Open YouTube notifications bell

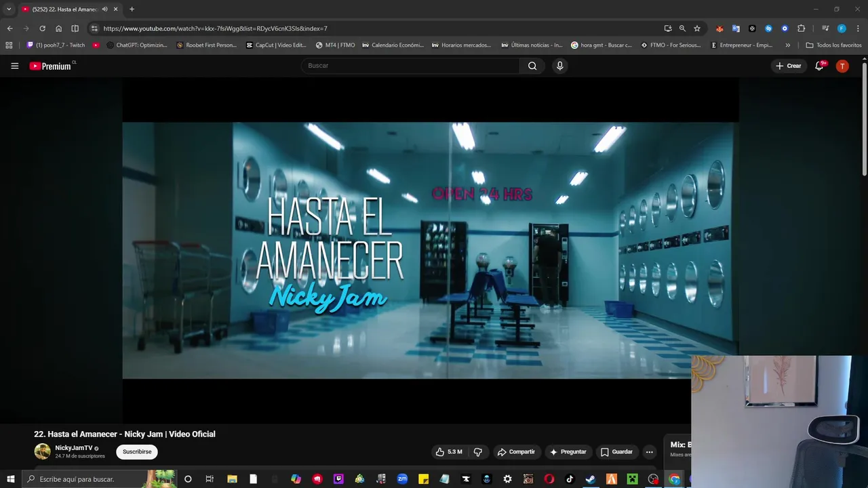point(819,66)
